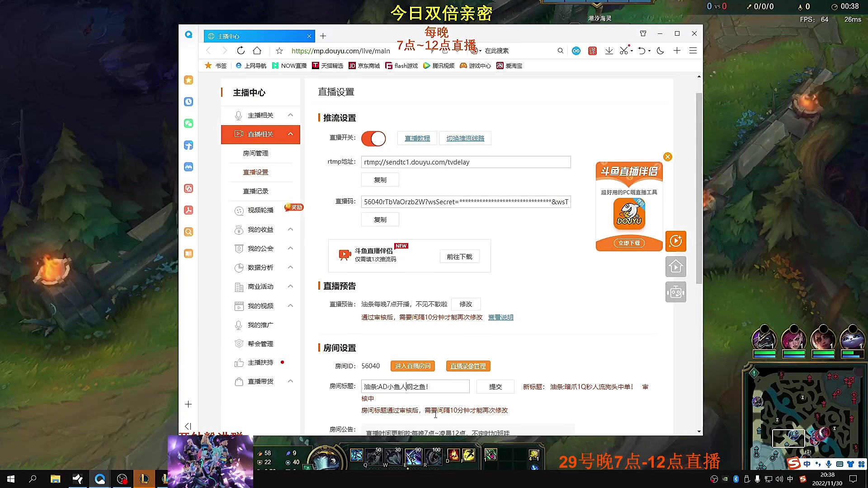Expand the 我的公会 menu section
This screenshot has height=488, width=868.
point(290,249)
